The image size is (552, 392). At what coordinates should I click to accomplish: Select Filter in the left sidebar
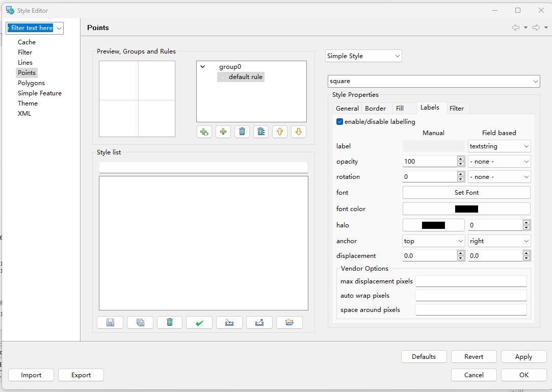coord(25,53)
